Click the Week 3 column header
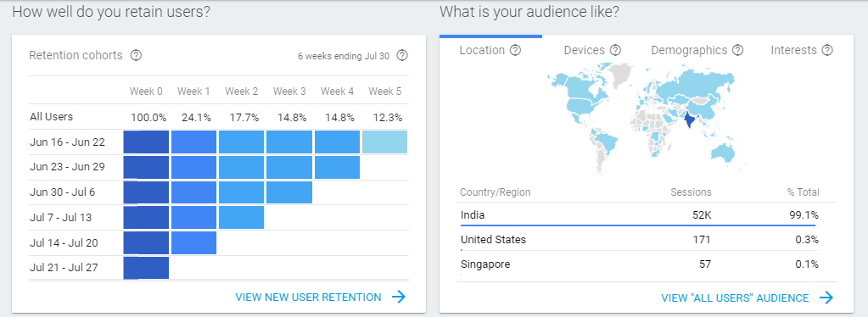The image size is (868, 317). (289, 92)
